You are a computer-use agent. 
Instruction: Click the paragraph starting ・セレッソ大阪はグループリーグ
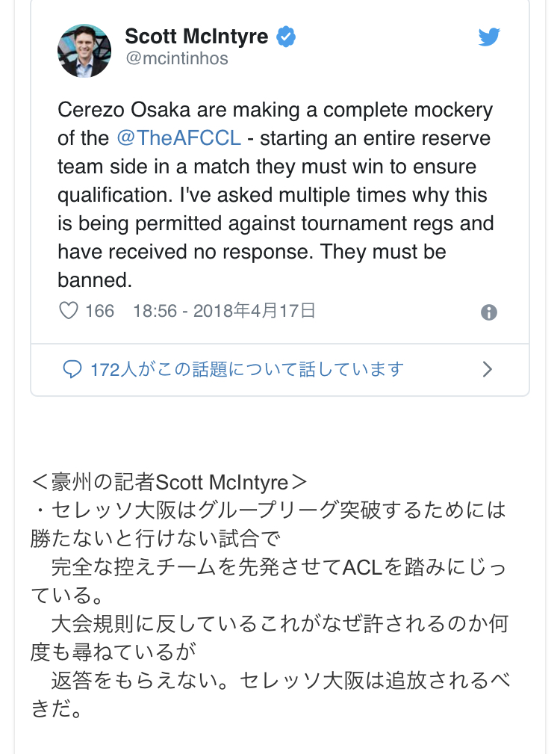click(268, 525)
